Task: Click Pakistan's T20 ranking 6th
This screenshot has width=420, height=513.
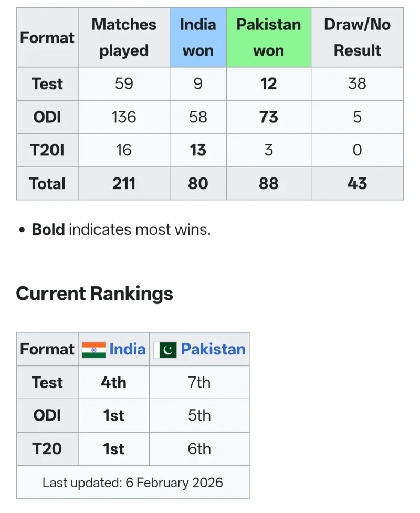Action: click(199, 449)
